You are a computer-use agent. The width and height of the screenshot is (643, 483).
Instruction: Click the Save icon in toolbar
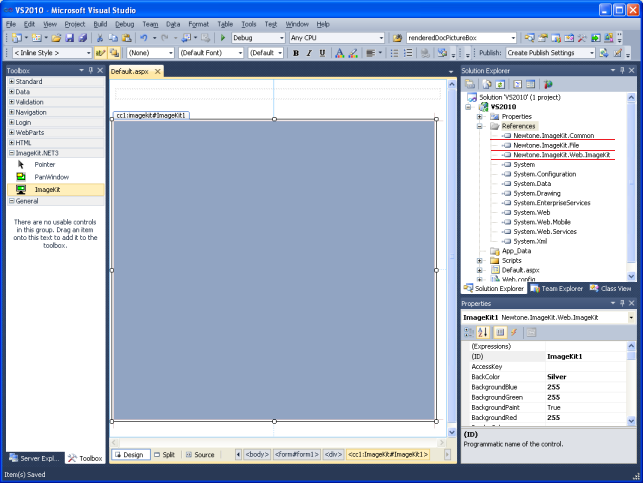[70, 38]
